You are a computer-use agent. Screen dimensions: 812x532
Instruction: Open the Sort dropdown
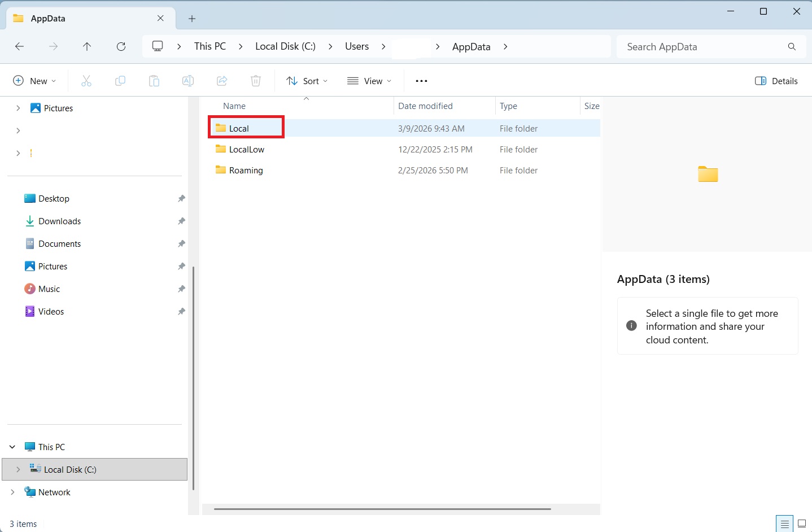307,81
